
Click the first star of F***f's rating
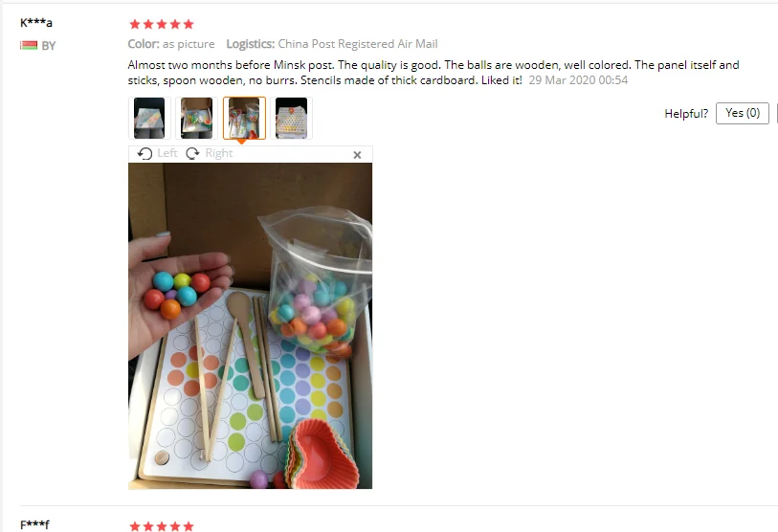point(135,526)
